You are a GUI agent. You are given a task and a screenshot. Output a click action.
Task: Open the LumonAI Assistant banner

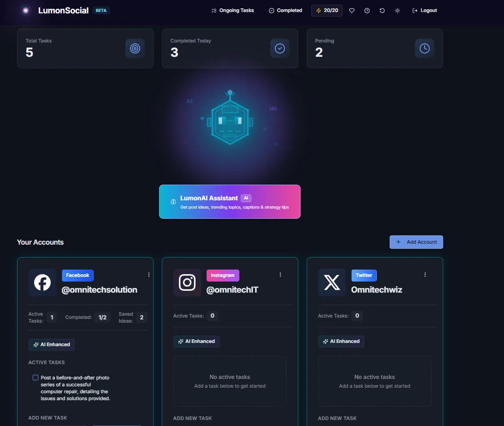(230, 202)
